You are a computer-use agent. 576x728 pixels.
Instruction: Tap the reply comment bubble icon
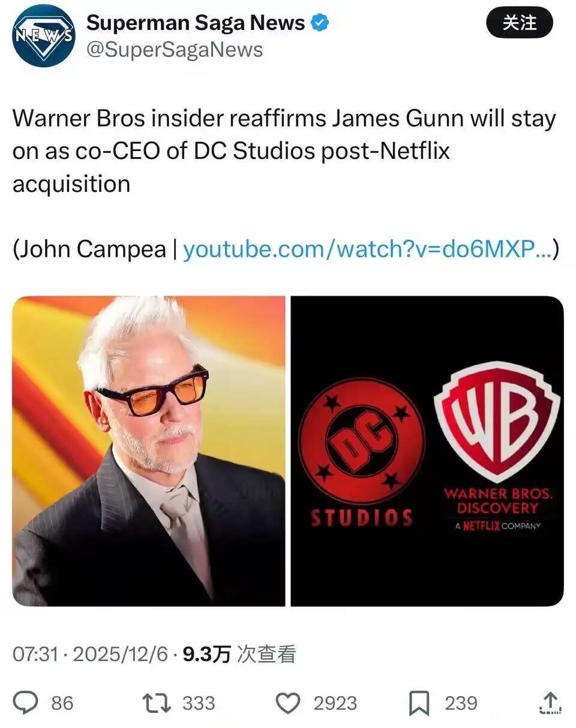(x=26, y=703)
